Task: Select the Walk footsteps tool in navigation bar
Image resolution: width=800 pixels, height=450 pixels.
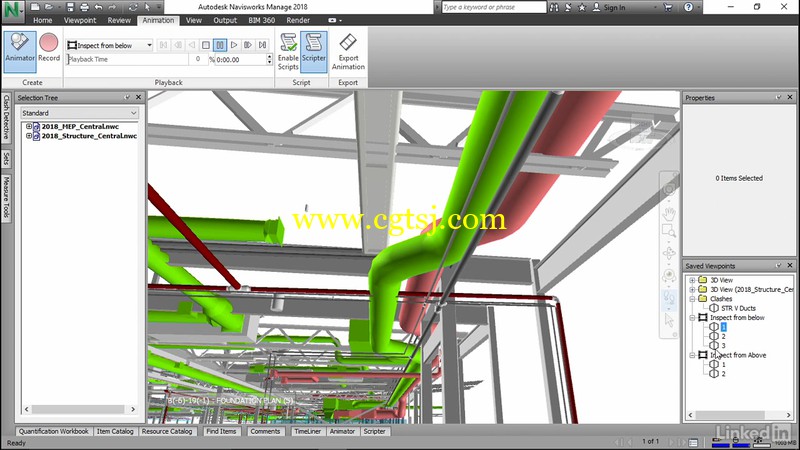Action: tap(669, 298)
